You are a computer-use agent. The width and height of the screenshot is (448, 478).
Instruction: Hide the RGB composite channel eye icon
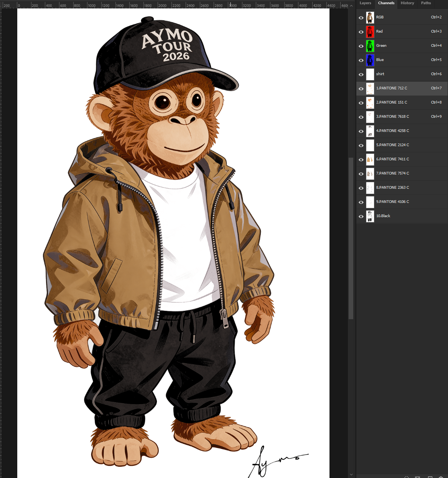[361, 18]
